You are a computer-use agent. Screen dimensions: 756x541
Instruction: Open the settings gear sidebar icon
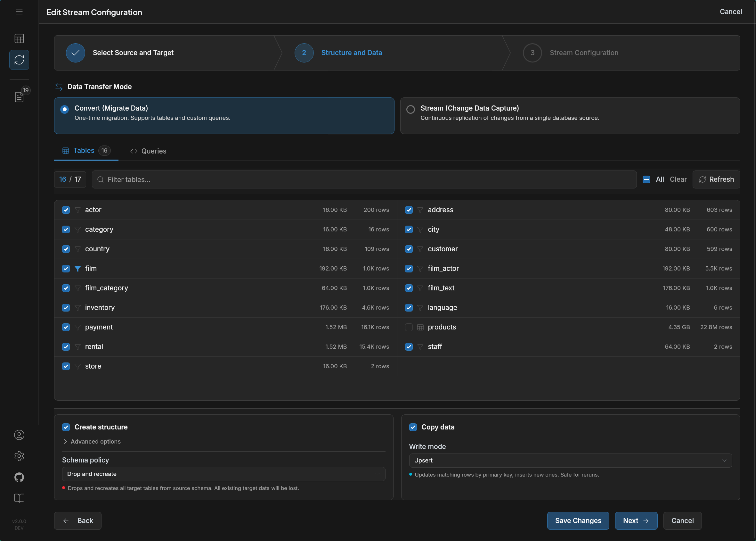(19, 456)
